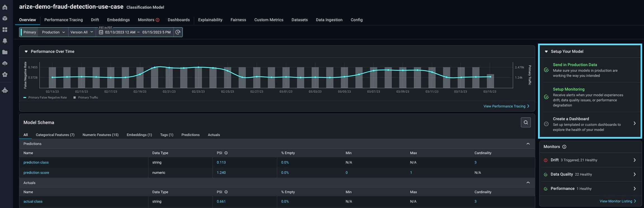Open the Config tab

pos(356,20)
